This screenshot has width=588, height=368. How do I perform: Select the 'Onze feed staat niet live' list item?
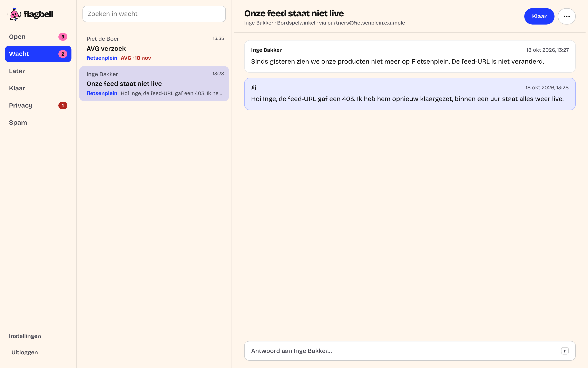point(154,83)
